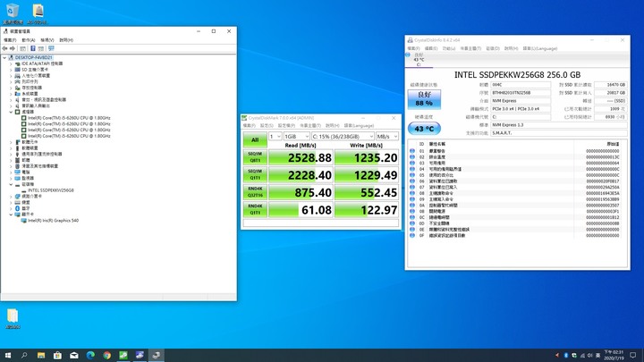Collapse display adapters category above Iris Graphics
Screen dimensions: 644x362
11,215
